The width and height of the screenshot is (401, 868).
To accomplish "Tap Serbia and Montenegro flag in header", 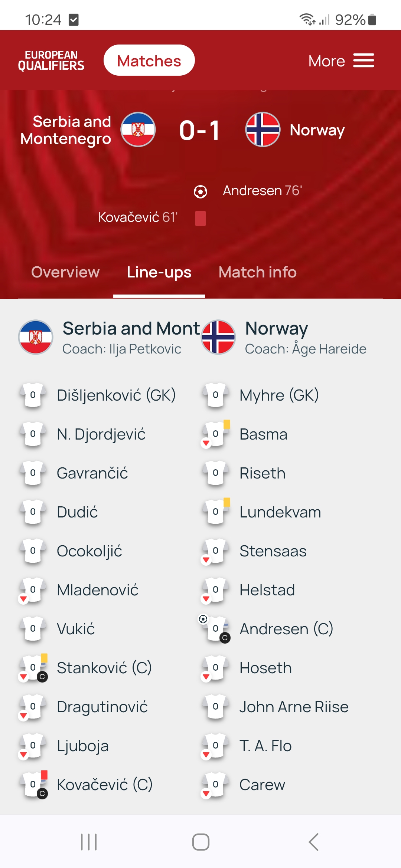I will pyautogui.click(x=138, y=129).
